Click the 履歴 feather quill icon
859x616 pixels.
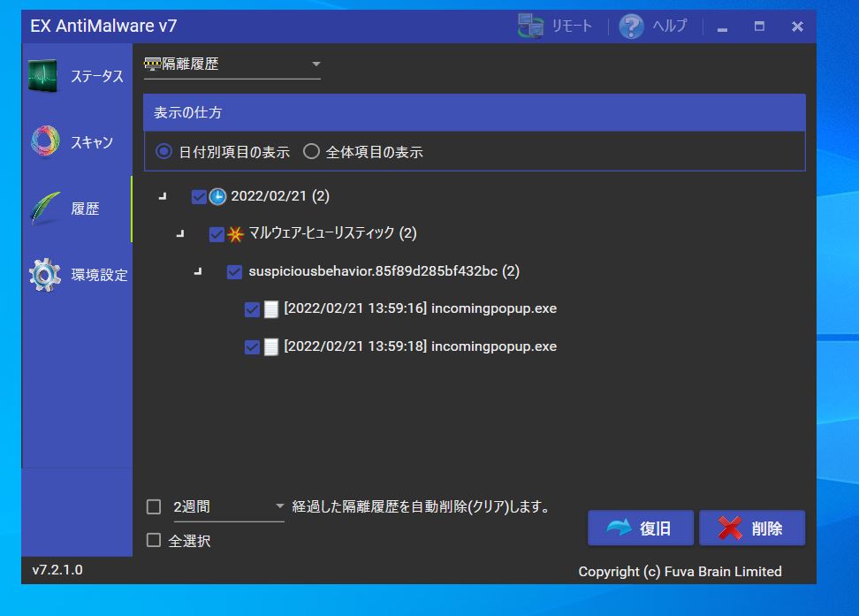45,208
